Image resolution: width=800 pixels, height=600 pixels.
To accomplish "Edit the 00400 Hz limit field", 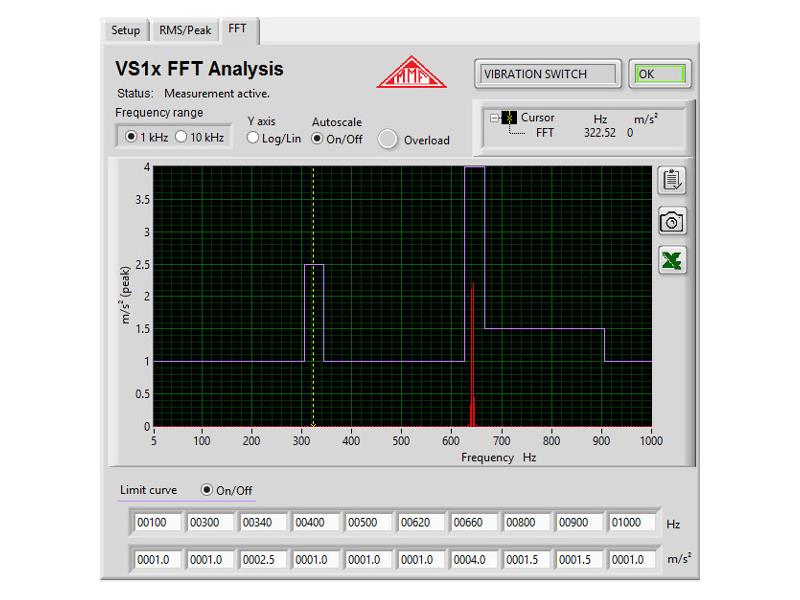I will pos(315,522).
